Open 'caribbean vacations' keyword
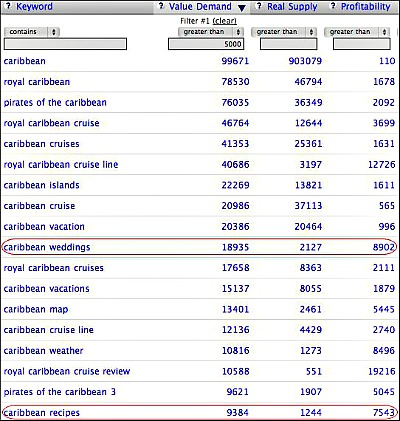Screen dimensions: 400x421 tap(46, 289)
